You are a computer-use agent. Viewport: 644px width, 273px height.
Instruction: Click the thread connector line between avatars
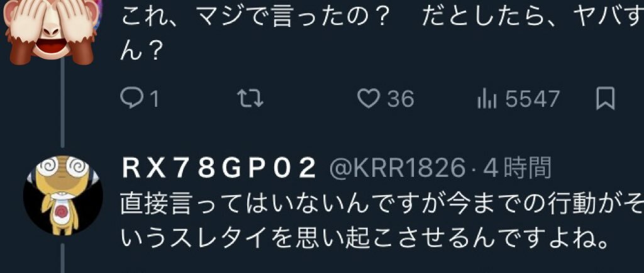pos(63,104)
